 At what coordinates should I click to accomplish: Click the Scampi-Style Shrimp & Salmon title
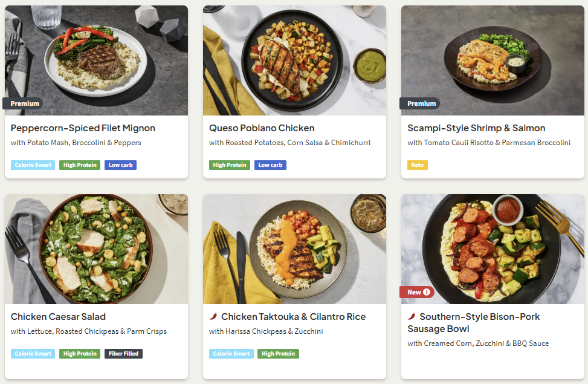click(x=476, y=128)
